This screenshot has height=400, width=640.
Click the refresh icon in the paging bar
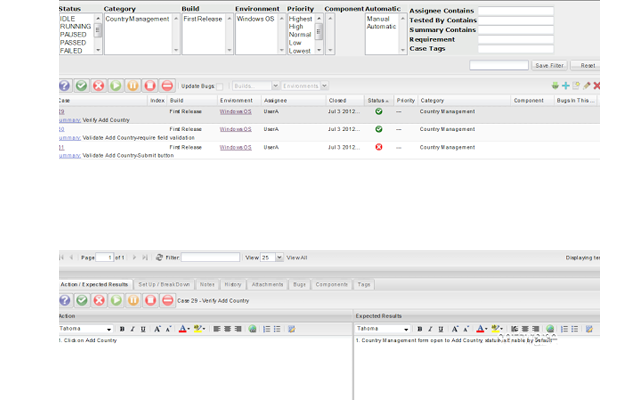159,258
